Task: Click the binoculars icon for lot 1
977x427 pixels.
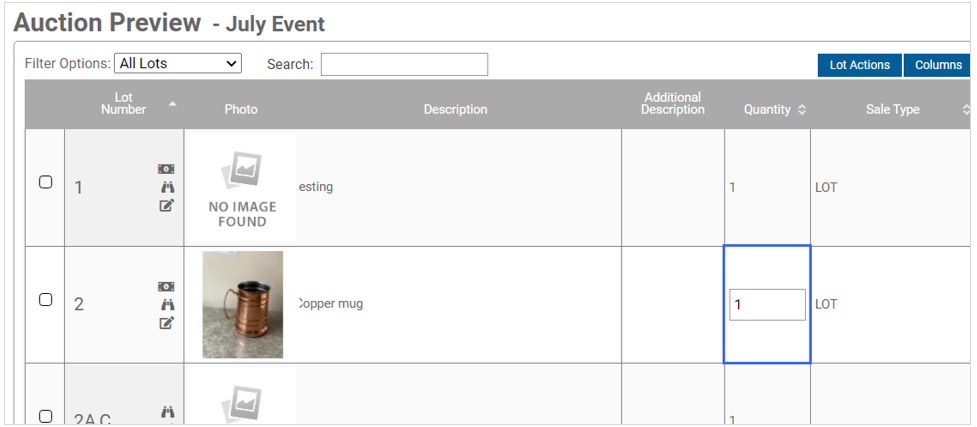Action: pyautogui.click(x=166, y=187)
